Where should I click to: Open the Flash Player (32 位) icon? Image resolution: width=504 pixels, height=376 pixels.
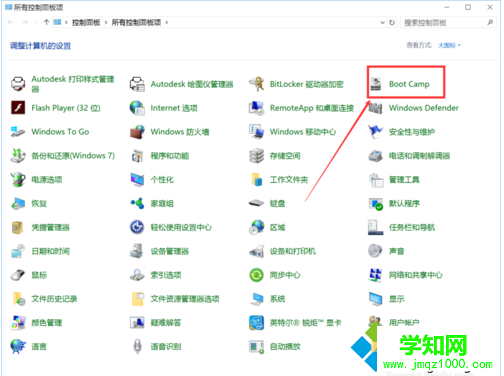pyautogui.click(x=18, y=108)
